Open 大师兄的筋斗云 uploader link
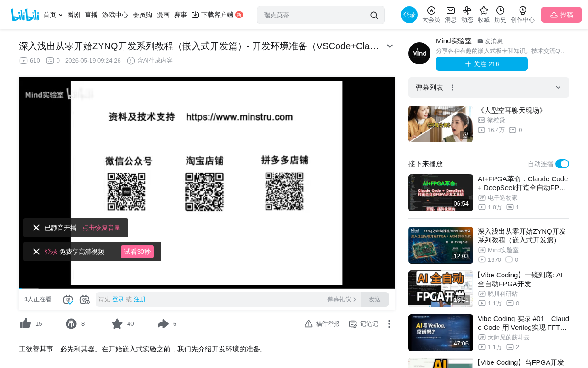Image resolution: width=588 pixels, height=368 pixels. [509, 338]
